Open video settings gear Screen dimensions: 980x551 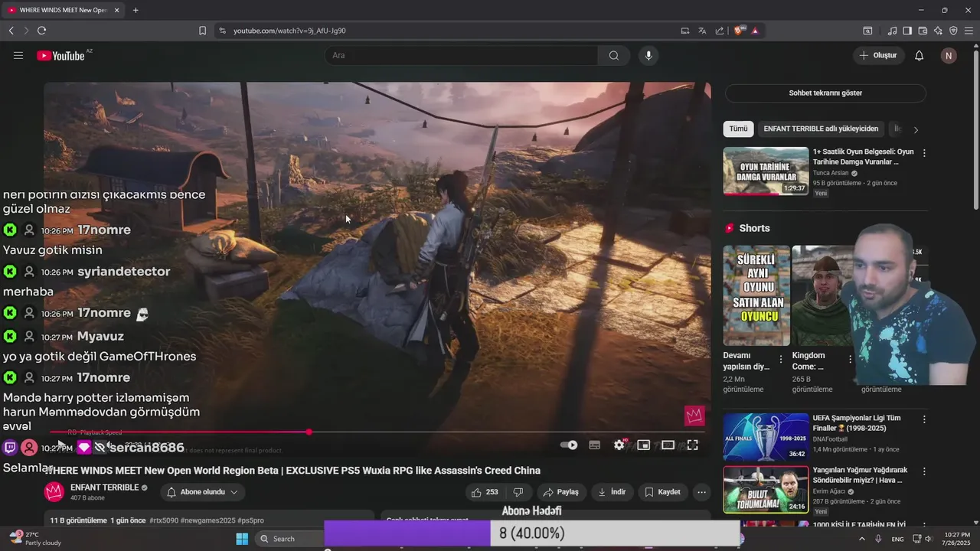[x=619, y=445]
